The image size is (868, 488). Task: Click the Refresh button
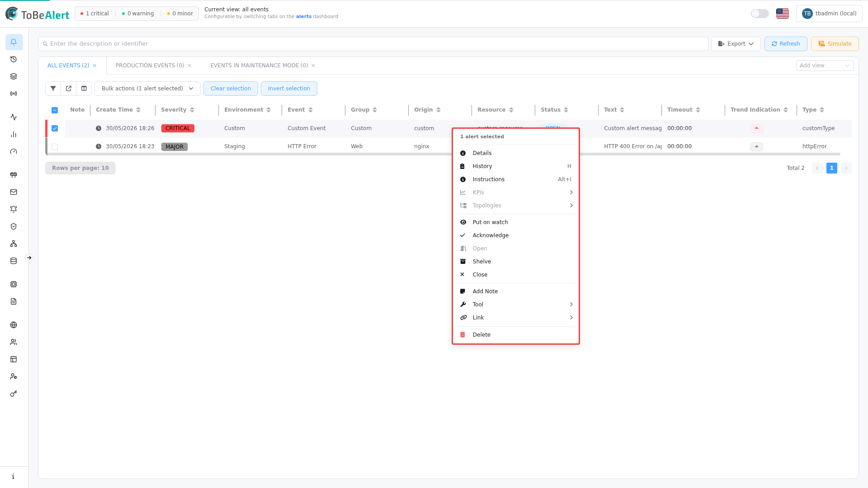[x=786, y=44]
